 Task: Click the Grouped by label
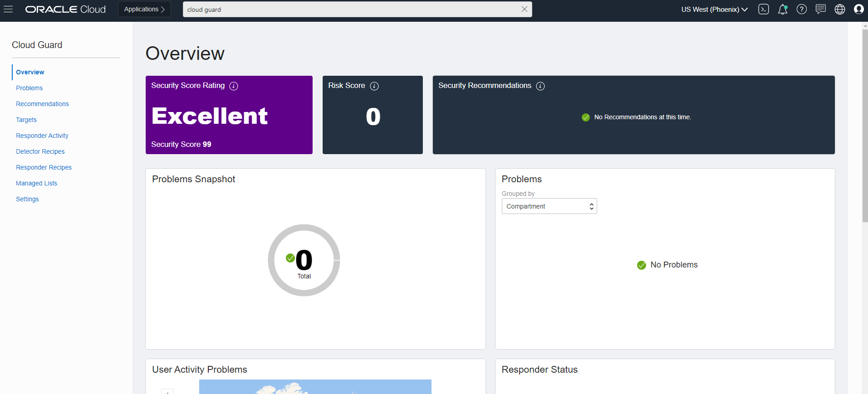518,194
